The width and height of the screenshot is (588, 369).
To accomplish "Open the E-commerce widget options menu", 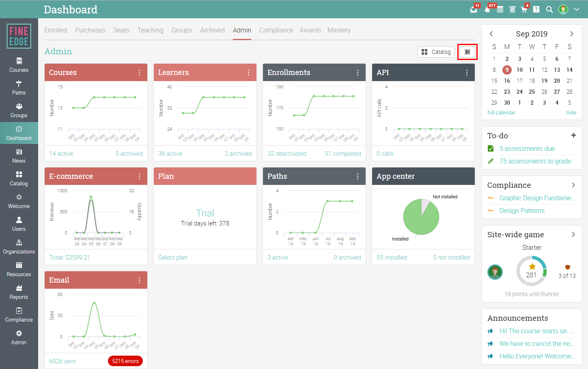I will pyautogui.click(x=139, y=176).
